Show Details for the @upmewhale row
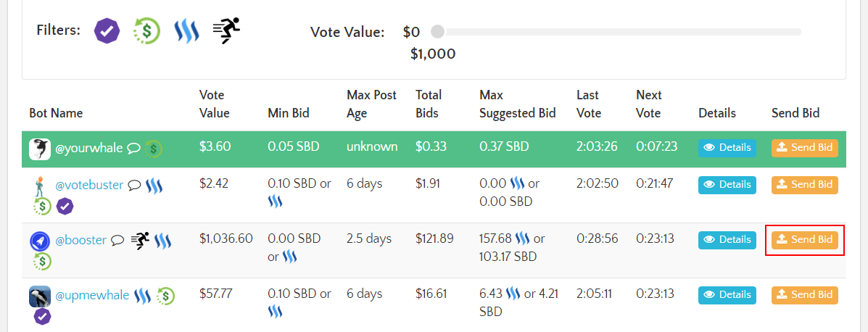 pos(727,295)
